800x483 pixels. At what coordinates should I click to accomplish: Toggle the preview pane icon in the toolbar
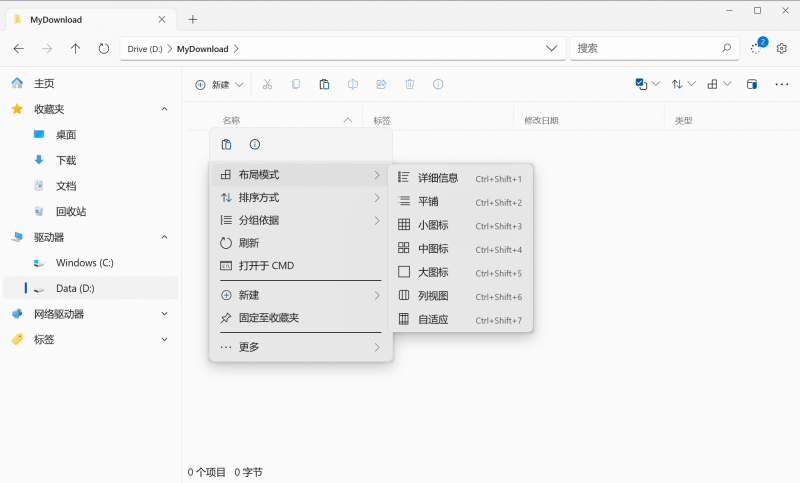click(752, 84)
